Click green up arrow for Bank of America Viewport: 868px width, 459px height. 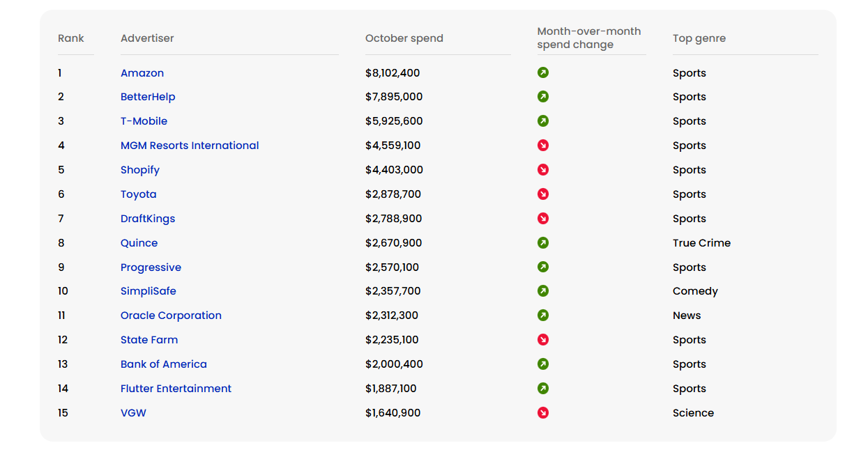tap(543, 364)
